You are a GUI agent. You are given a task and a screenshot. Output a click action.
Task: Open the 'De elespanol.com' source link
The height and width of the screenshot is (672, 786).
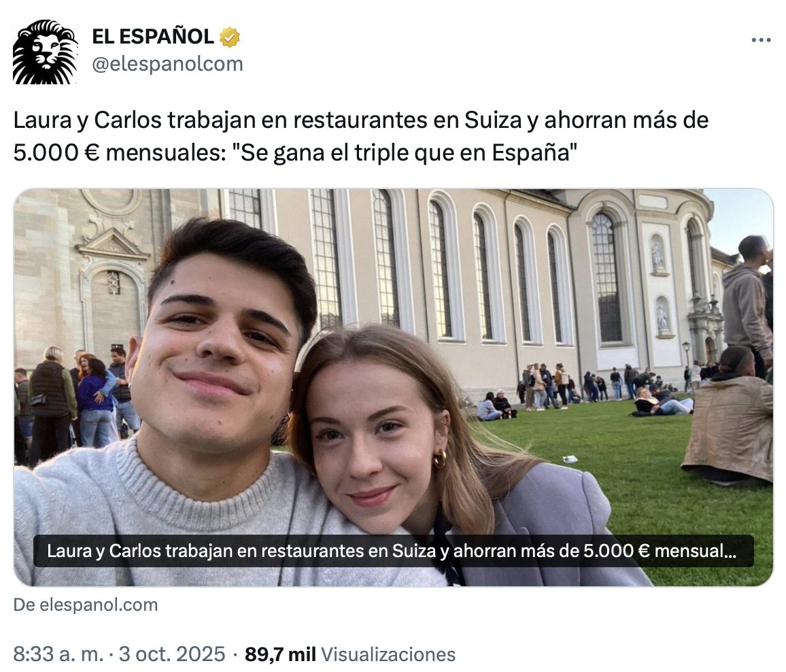click(86, 605)
